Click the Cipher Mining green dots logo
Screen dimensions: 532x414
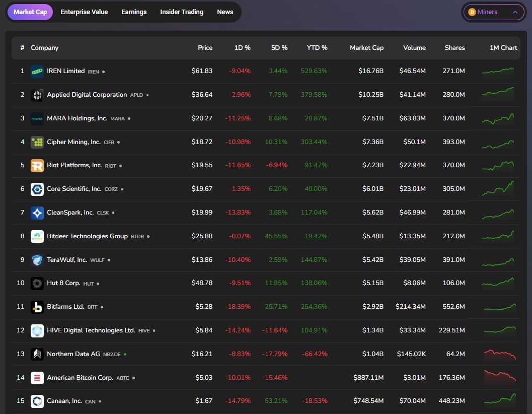coord(37,142)
